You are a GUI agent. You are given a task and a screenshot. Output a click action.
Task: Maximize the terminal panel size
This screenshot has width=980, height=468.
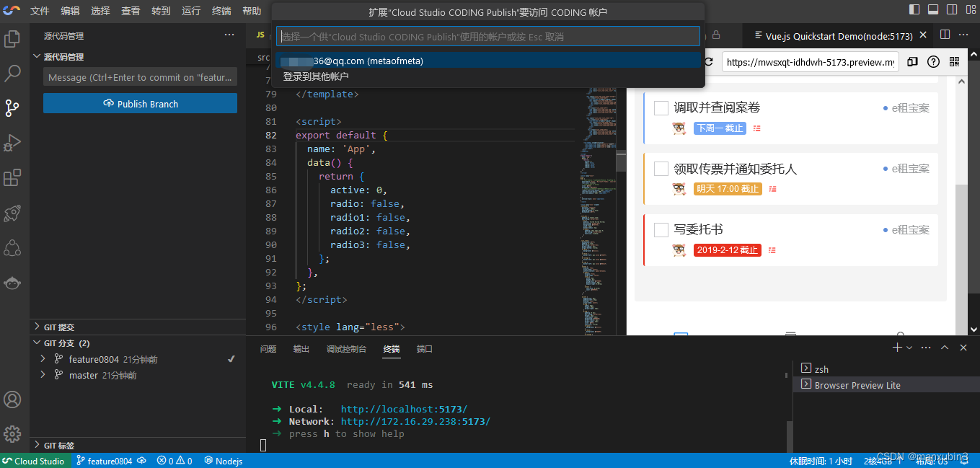(945, 348)
